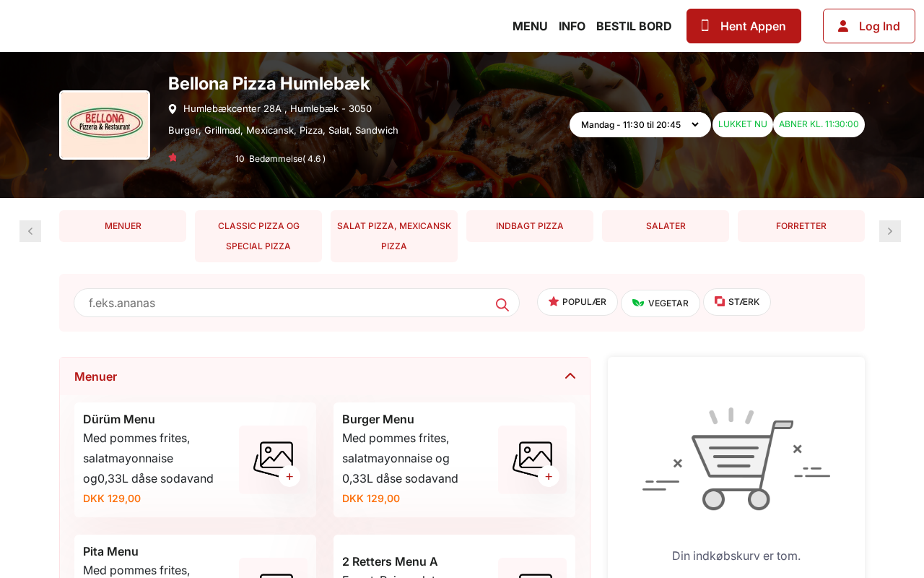Image resolution: width=924 pixels, height=578 pixels.
Task: Click the Bellona restaurant logo
Action: click(x=105, y=125)
